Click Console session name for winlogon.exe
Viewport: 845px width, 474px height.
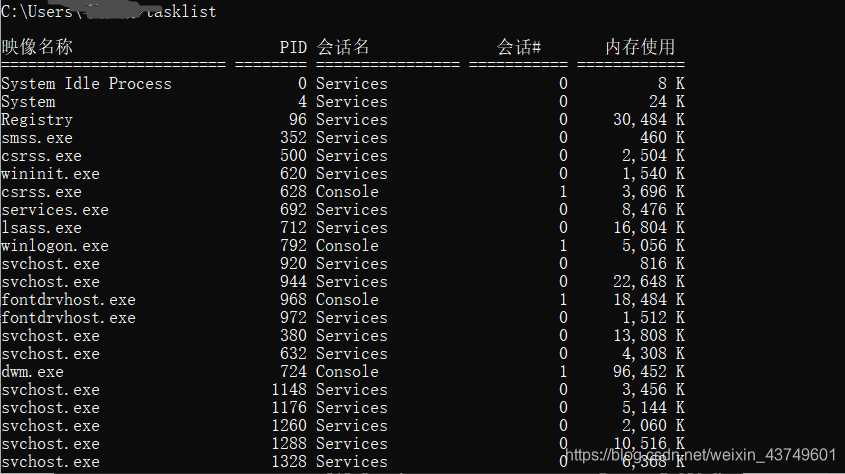(x=347, y=245)
